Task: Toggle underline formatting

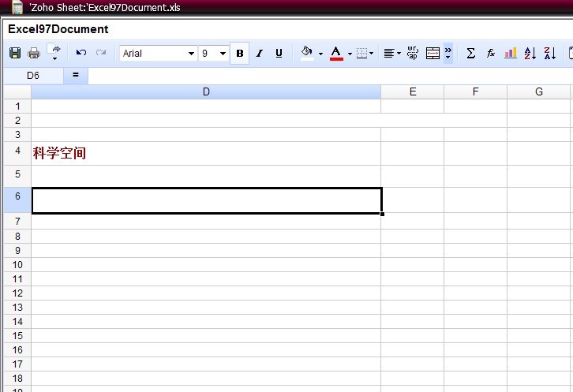Action: tap(279, 54)
